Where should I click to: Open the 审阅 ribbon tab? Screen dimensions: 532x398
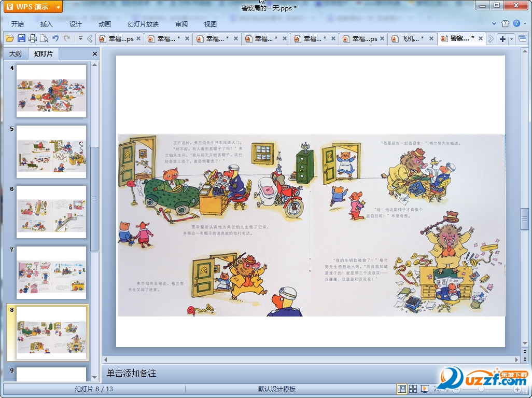click(x=181, y=24)
